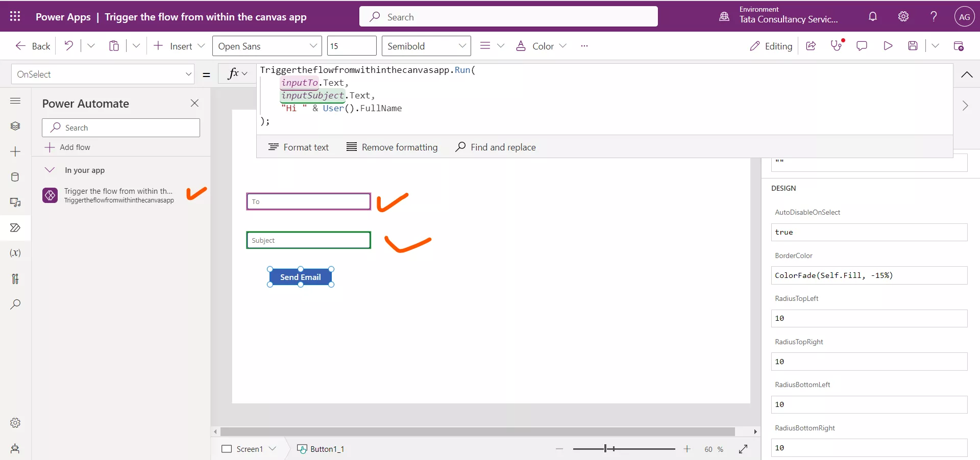This screenshot has height=460, width=980.
Task: Save the app
Action: click(x=913, y=46)
